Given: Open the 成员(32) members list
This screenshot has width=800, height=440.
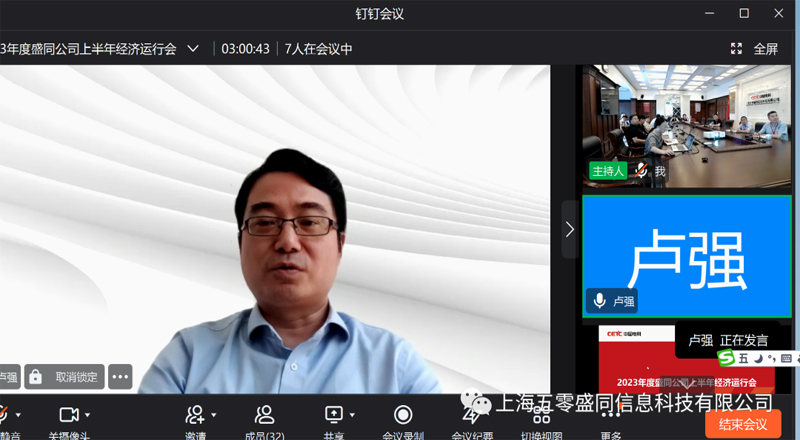Looking at the screenshot, I should [264, 414].
